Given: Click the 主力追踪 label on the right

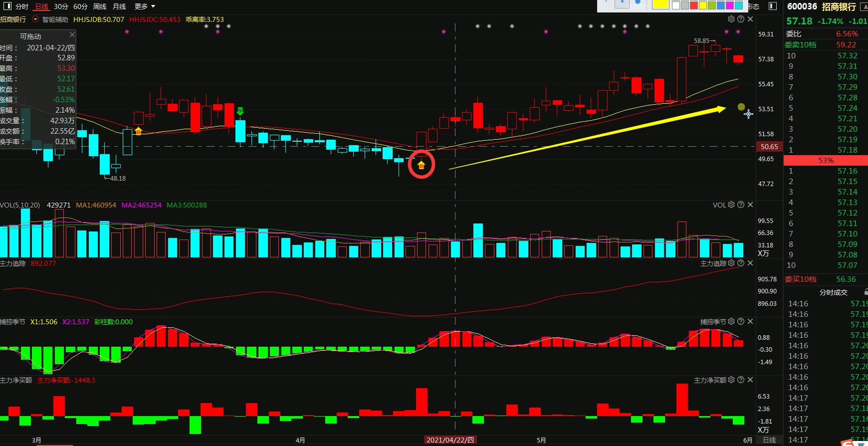Looking at the screenshot, I should (x=713, y=263).
